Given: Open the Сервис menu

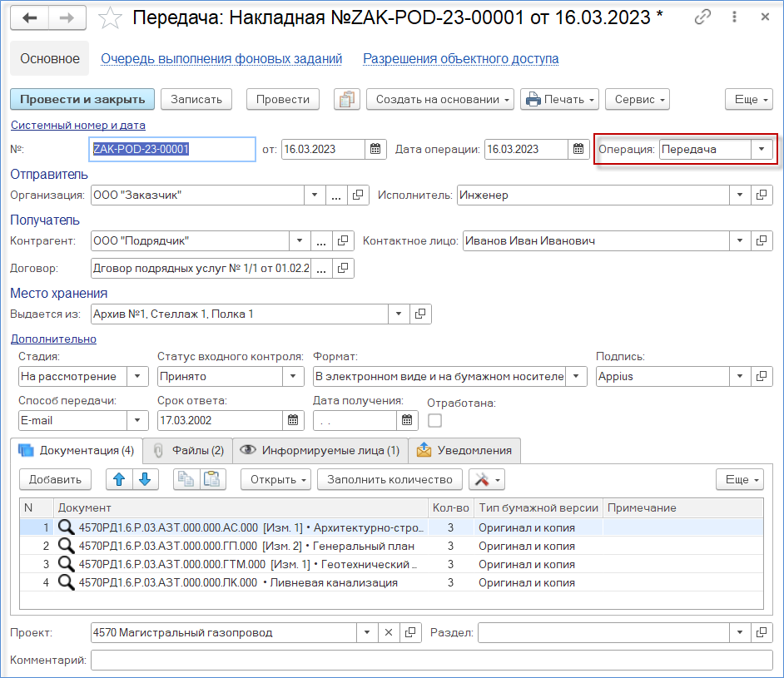Looking at the screenshot, I should tap(638, 100).
